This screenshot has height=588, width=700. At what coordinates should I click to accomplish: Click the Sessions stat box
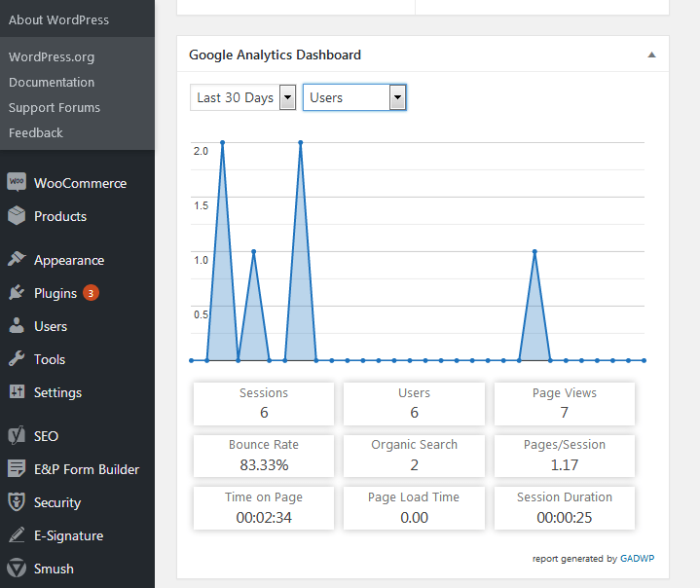(x=264, y=403)
